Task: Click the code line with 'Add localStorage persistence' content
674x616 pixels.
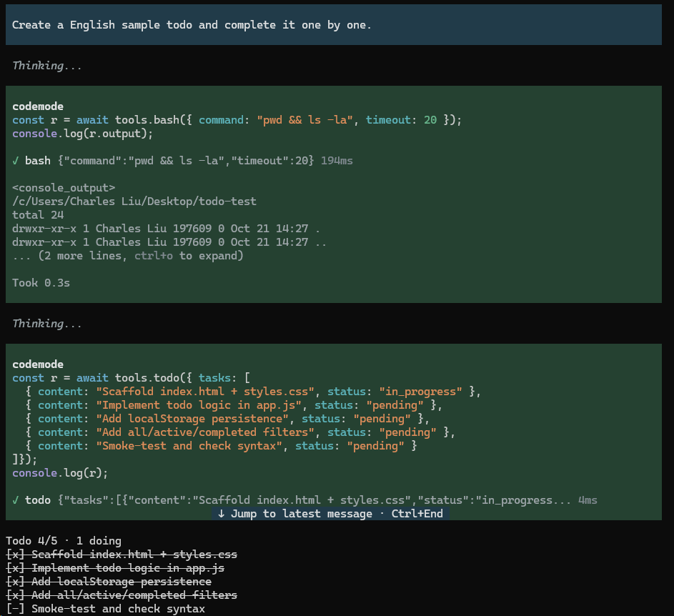Action: 227,419
